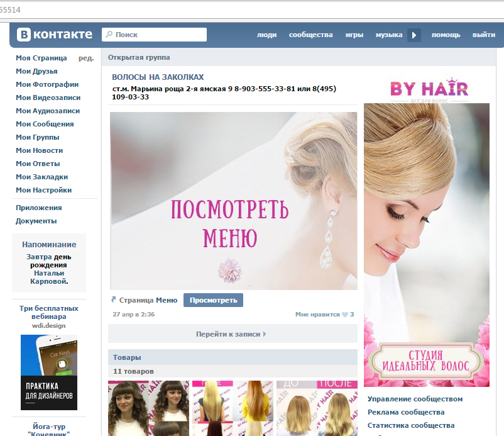
Task: Go to Мои Друзья in sidebar
Action: tap(36, 71)
